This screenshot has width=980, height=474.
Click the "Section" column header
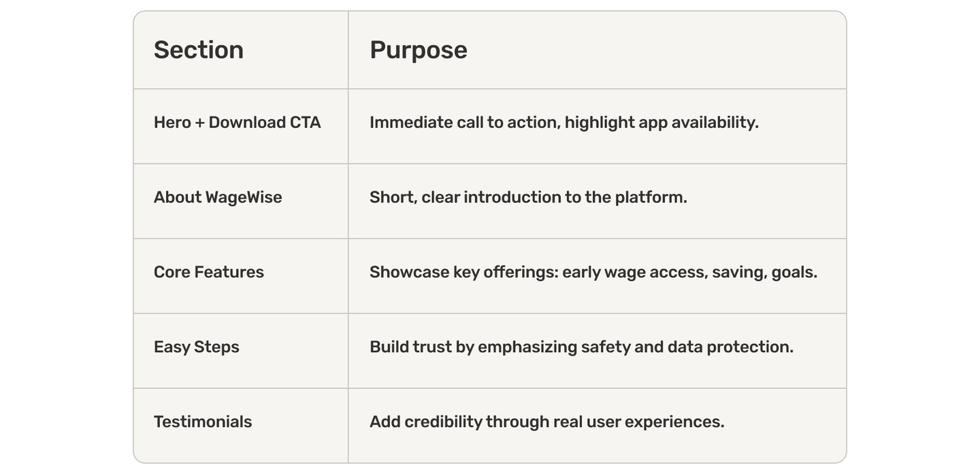pos(199,50)
